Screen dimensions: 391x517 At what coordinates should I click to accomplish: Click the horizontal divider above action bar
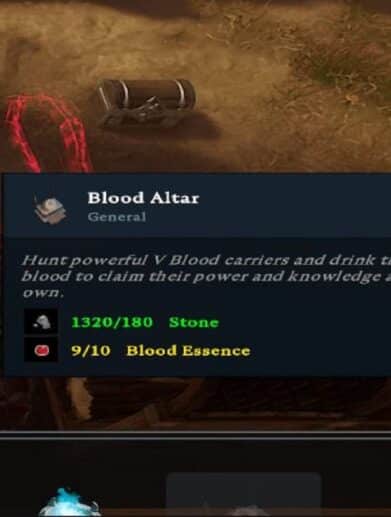(195, 435)
